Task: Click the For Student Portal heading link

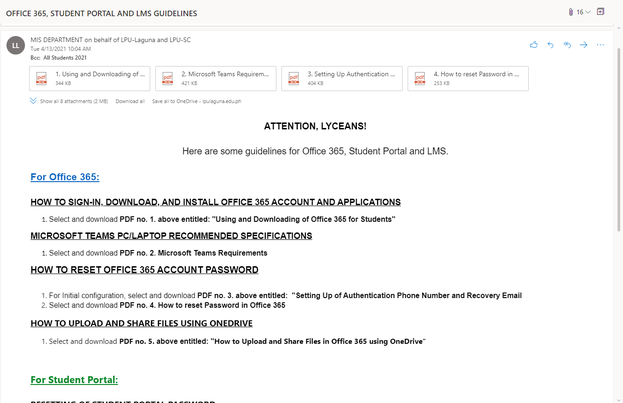Action: point(74,380)
